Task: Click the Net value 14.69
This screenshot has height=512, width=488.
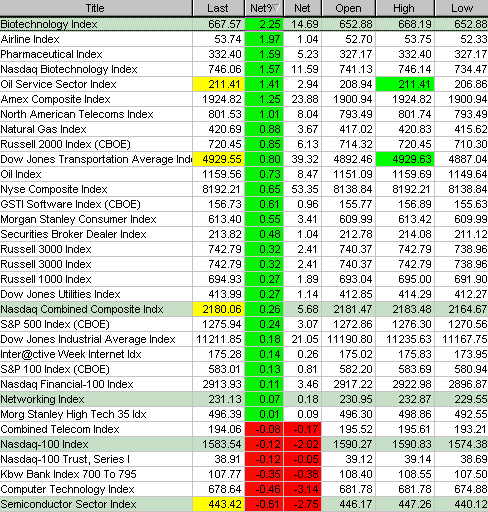Action: [303, 24]
